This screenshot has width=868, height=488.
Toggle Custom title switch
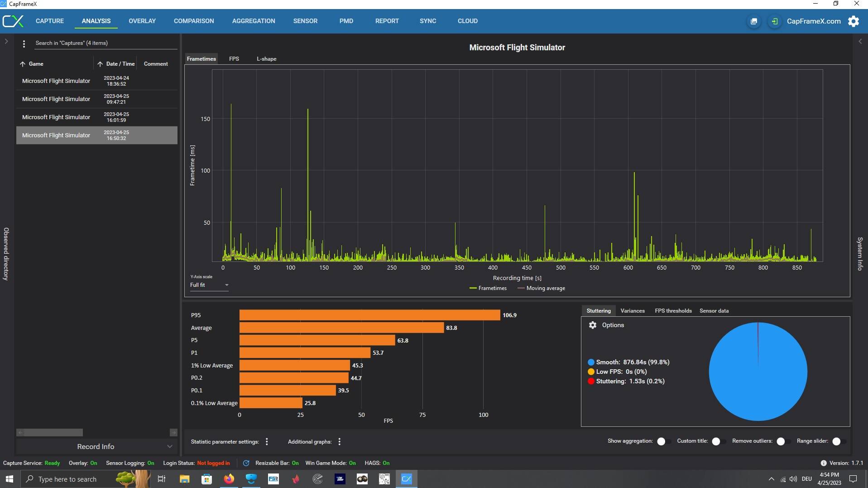pyautogui.click(x=719, y=441)
